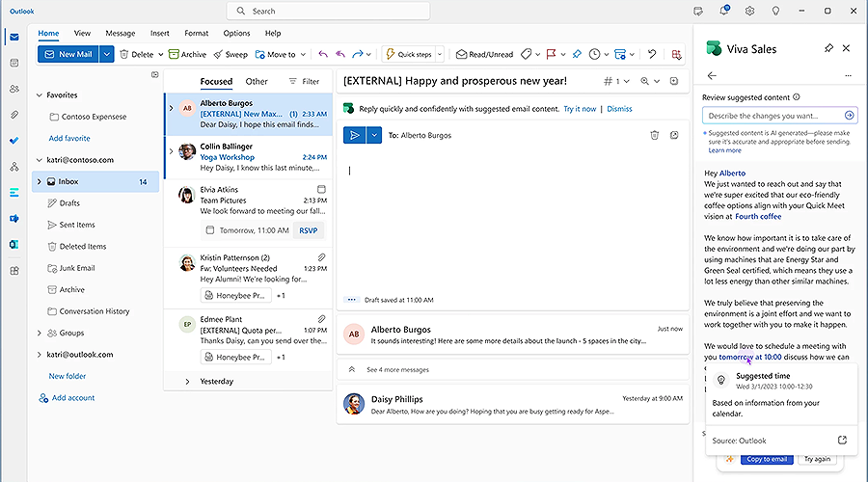Open the notifications bell icon
This screenshot has width=868, height=482.
tap(724, 11)
